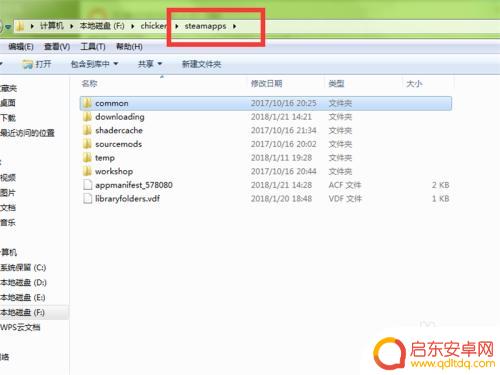The image size is (500, 375).
Task: Open the 帮助(H) menu
Action: pos(129,47)
